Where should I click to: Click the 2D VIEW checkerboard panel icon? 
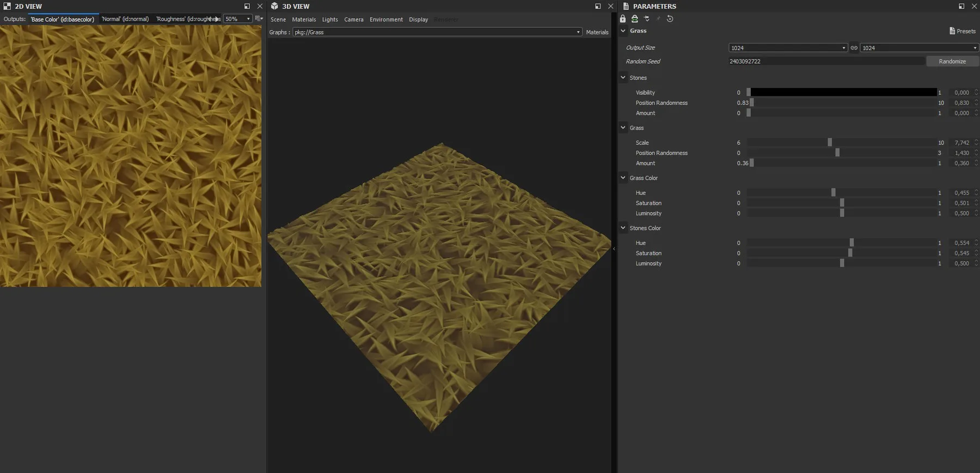click(x=7, y=6)
